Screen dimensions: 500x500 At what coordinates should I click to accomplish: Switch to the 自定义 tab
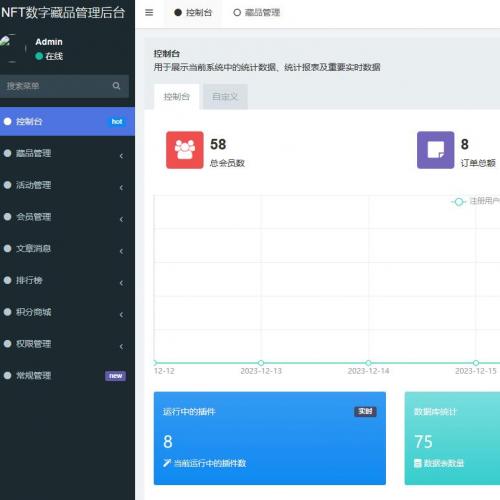click(x=225, y=97)
